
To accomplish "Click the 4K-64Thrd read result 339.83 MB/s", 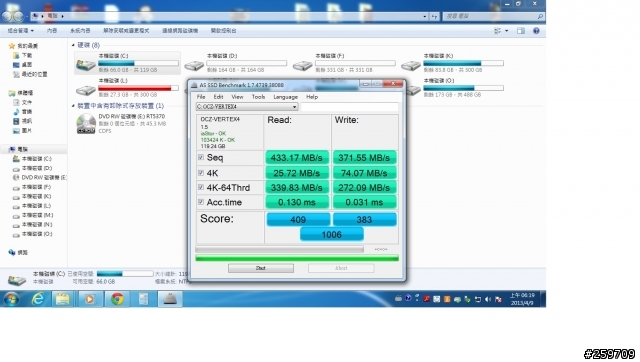I will [x=297, y=188].
